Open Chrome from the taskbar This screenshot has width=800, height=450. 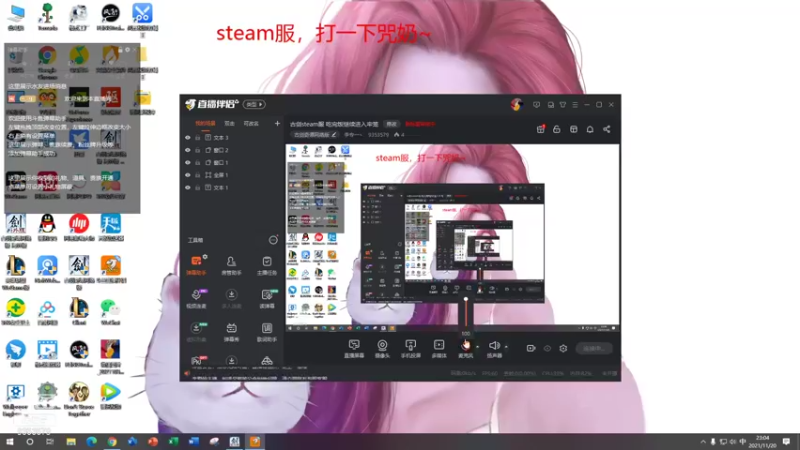112,442
